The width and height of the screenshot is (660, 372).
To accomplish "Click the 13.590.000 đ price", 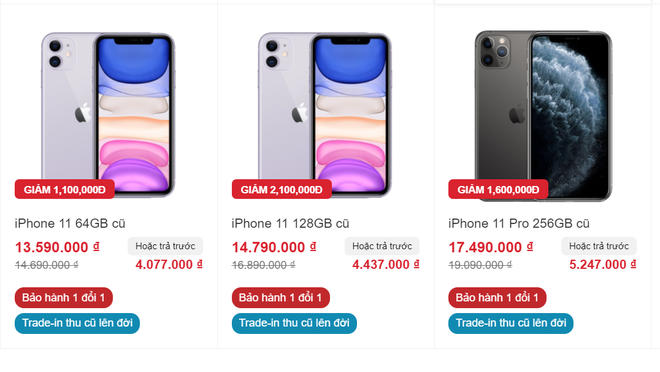I will point(57,247).
